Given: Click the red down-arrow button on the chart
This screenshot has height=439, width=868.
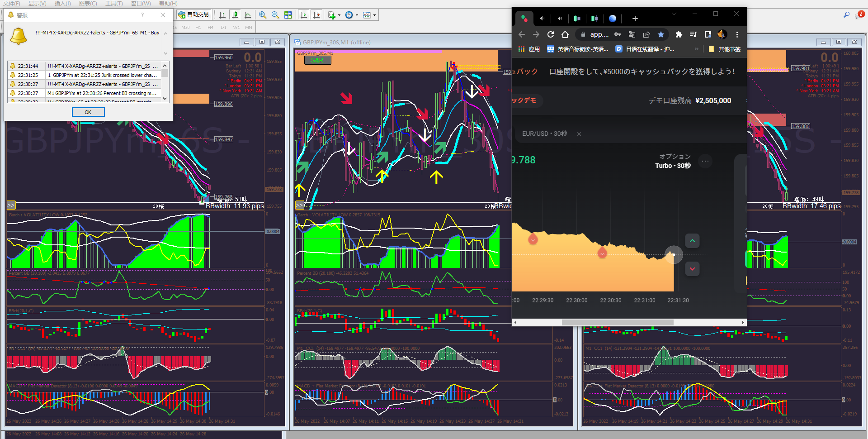Looking at the screenshot, I should 692,269.
